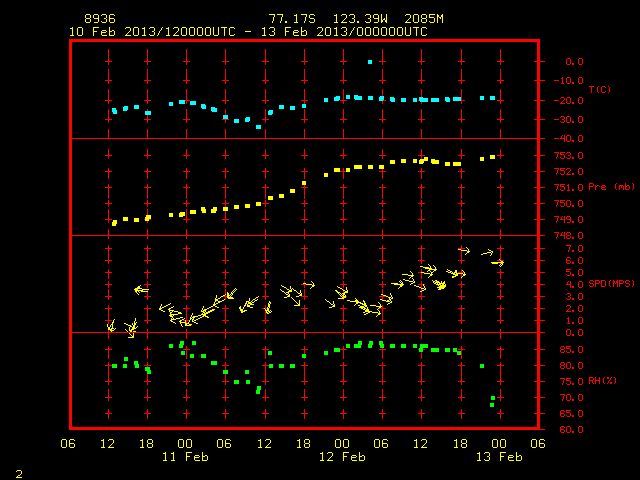This screenshot has width=640, height=480.
Task: Select the 60.0 humidity tick label
Action: [571, 429]
